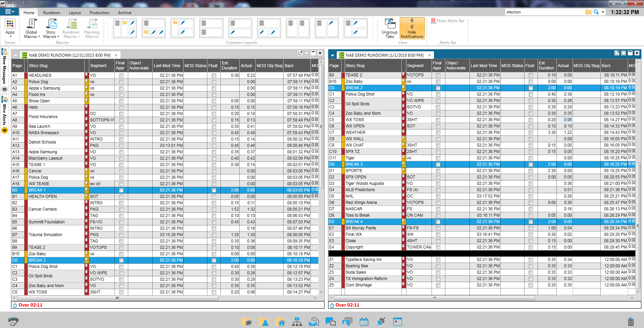The image size is (644, 328).
Task: Switch to the Rundown ribbon tab
Action: [52, 12]
